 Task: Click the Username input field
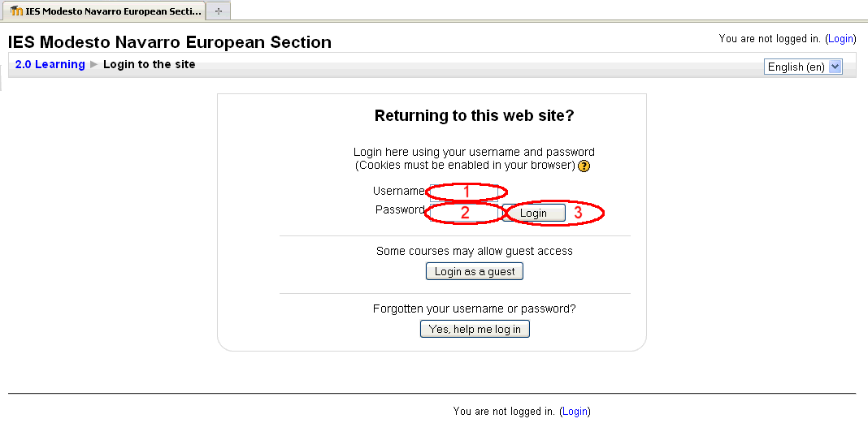pyautogui.click(x=467, y=192)
